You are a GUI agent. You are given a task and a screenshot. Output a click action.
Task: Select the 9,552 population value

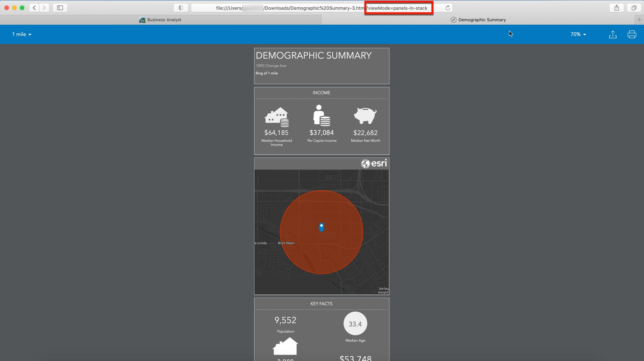(x=285, y=320)
